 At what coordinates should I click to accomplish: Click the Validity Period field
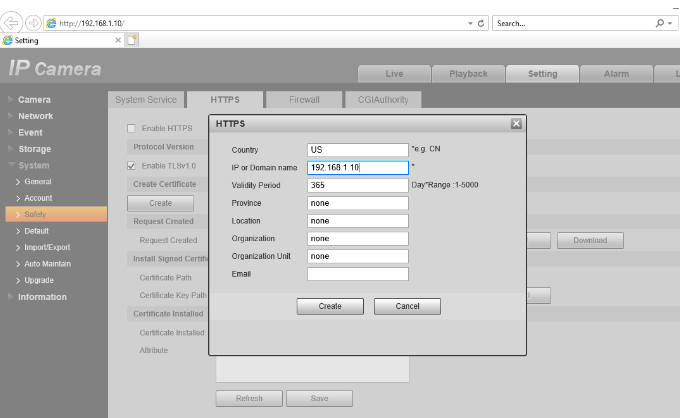pos(358,186)
